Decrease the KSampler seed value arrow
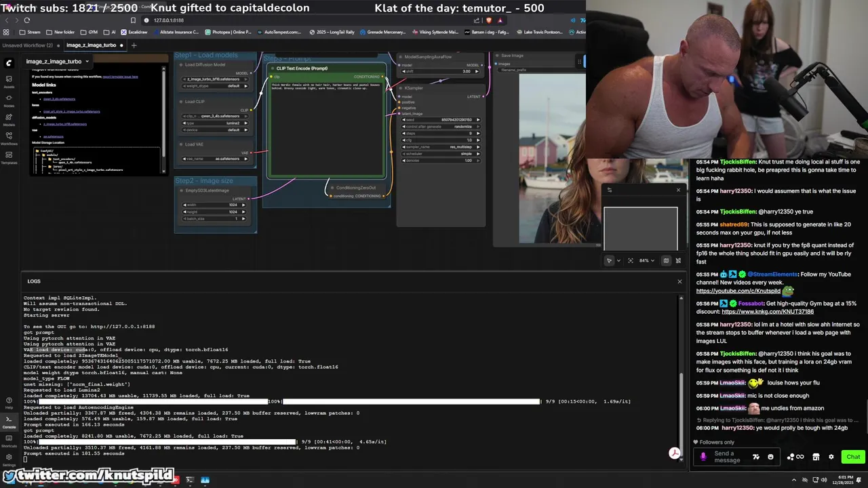 click(405, 119)
